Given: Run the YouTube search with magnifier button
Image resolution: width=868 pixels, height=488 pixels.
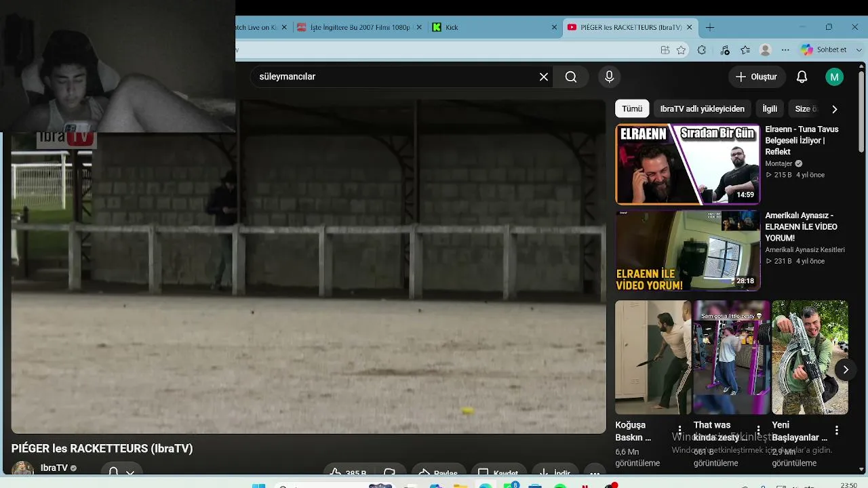Looking at the screenshot, I should coord(571,77).
